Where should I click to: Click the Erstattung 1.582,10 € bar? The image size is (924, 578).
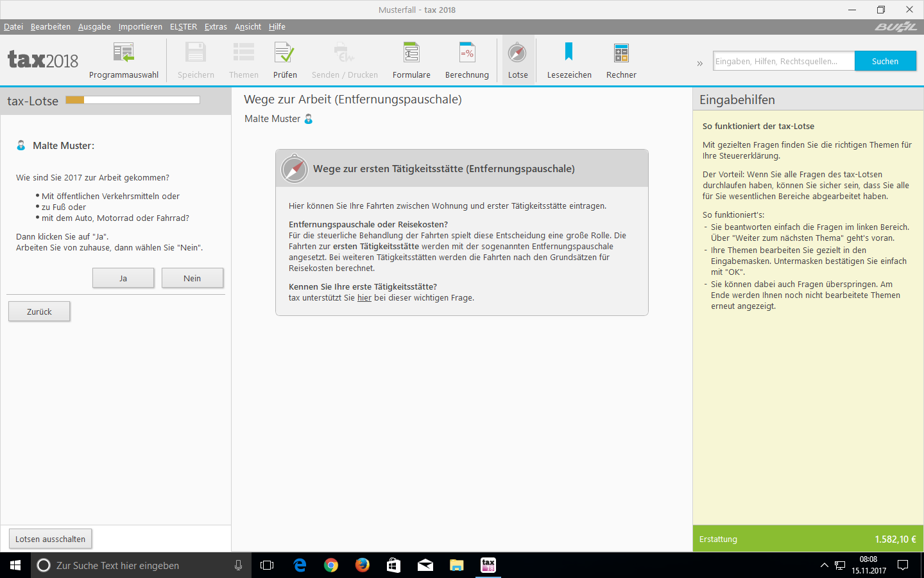[808, 539]
